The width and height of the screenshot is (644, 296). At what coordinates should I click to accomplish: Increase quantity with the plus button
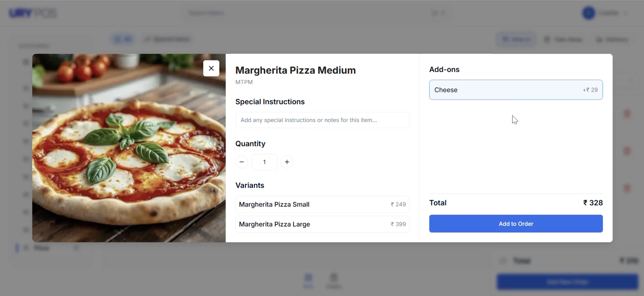click(287, 162)
